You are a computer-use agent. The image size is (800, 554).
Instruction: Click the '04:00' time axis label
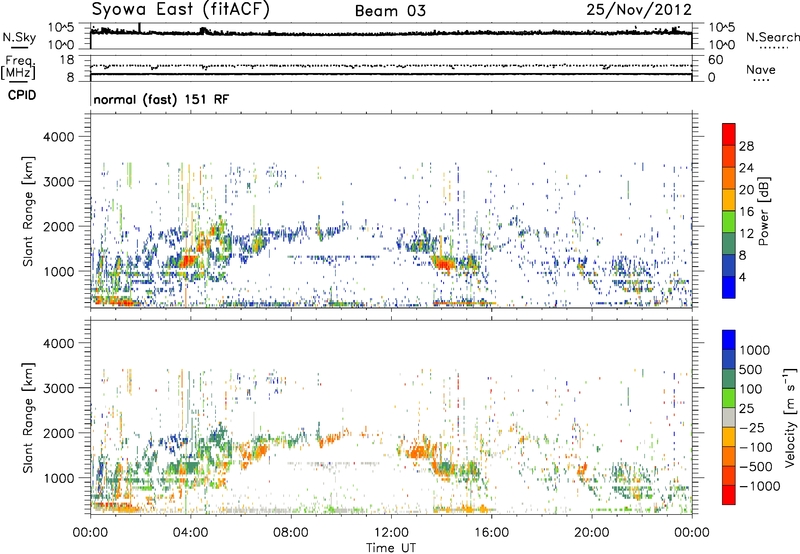pos(191,533)
